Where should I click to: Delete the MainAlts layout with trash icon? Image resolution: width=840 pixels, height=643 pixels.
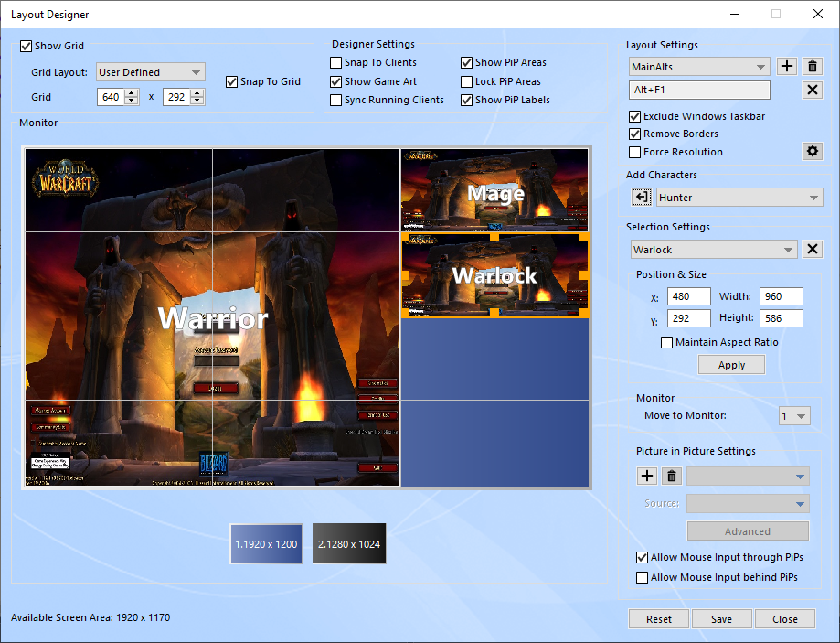[813, 67]
